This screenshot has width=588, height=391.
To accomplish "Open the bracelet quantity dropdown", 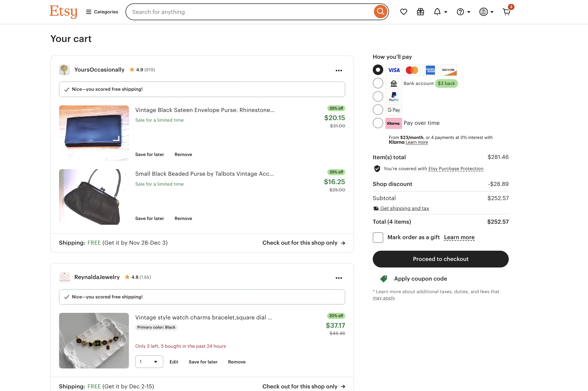I will [149, 362].
